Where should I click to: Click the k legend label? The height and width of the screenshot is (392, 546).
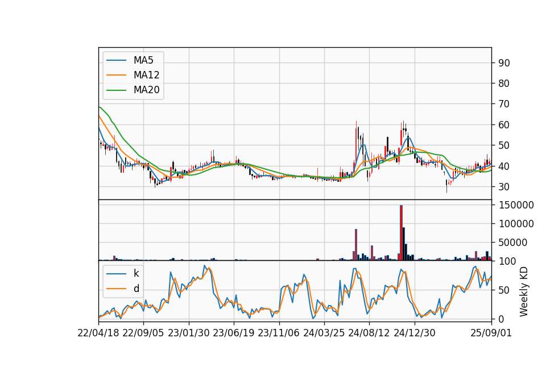pos(136,273)
